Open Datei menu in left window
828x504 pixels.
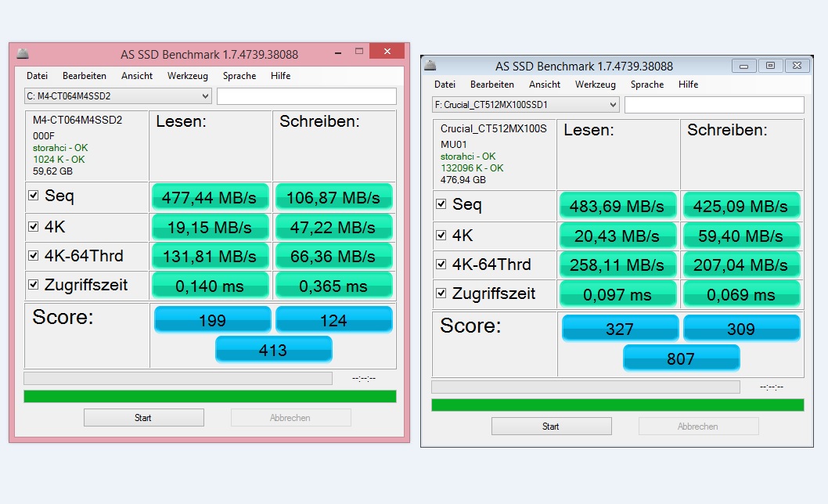click(x=37, y=76)
